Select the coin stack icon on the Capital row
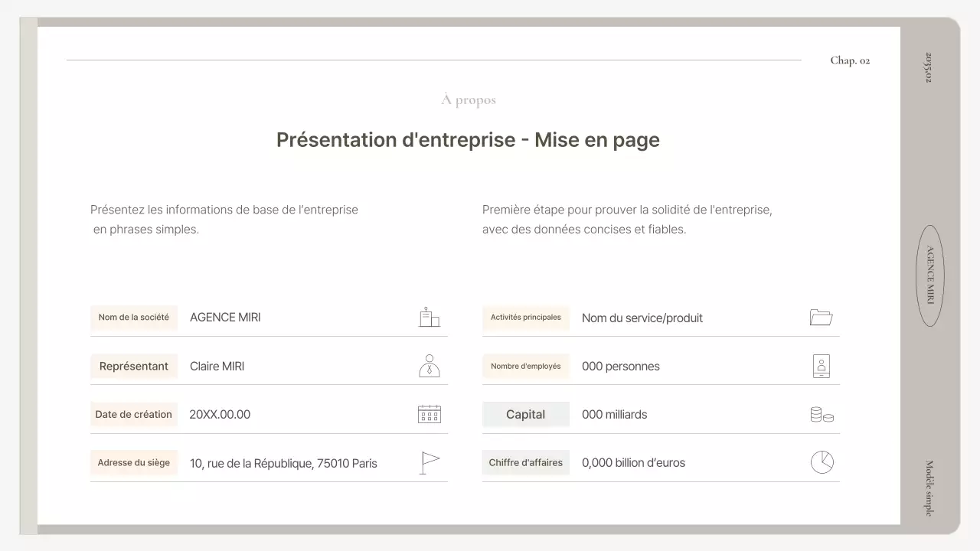This screenshot has height=551, width=980. (x=822, y=414)
